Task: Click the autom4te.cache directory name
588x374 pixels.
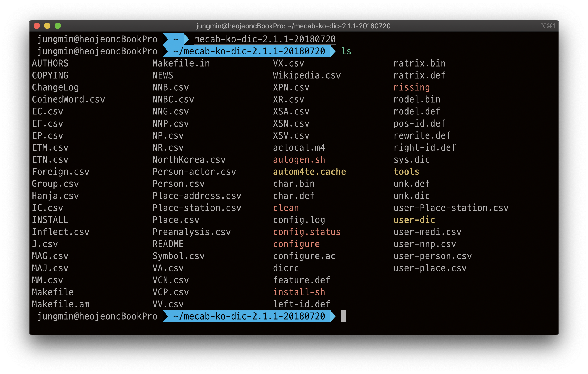Action: pos(309,172)
